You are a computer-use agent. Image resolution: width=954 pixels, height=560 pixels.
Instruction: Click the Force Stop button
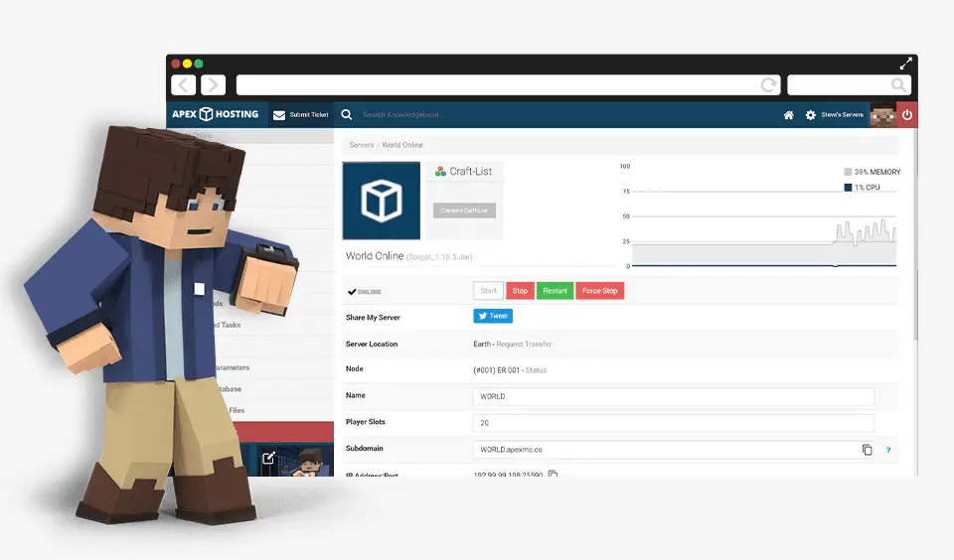pyautogui.click(x=600, y=291)
